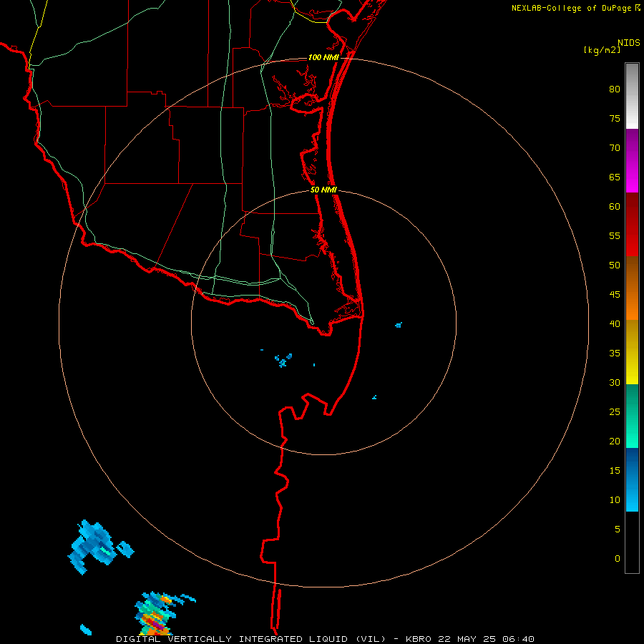Click the scale value 70

615,148
